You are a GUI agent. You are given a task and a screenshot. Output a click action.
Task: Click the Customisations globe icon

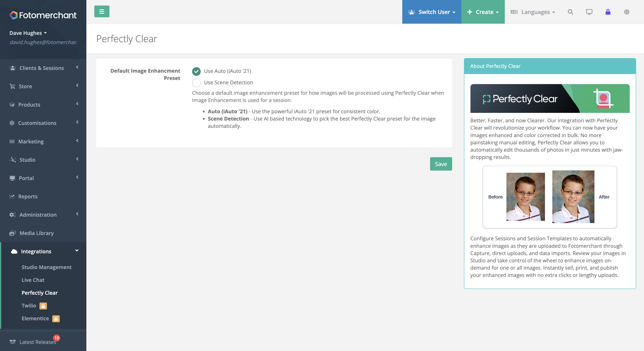tap(12, 123)
